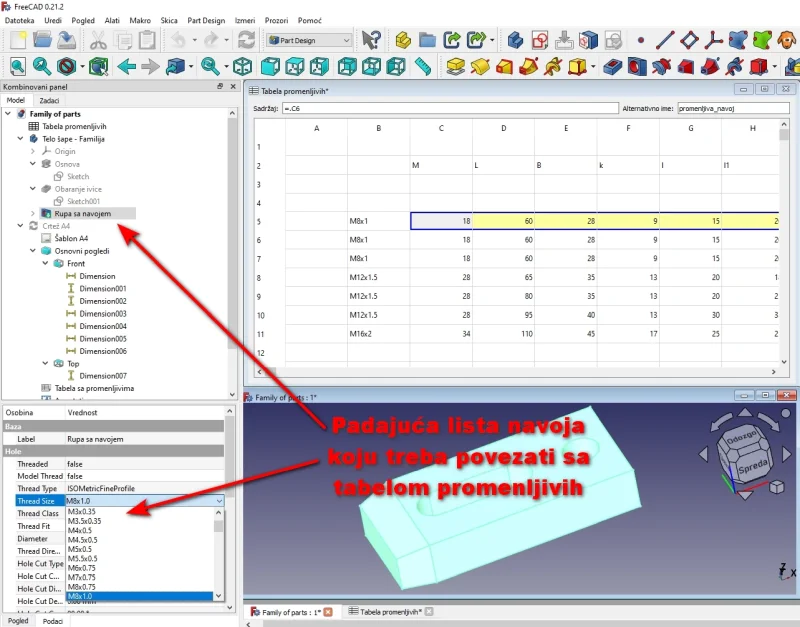Click the measure ruler icon
The height and width of the screenshot is (627, 800).
[421, 67]
